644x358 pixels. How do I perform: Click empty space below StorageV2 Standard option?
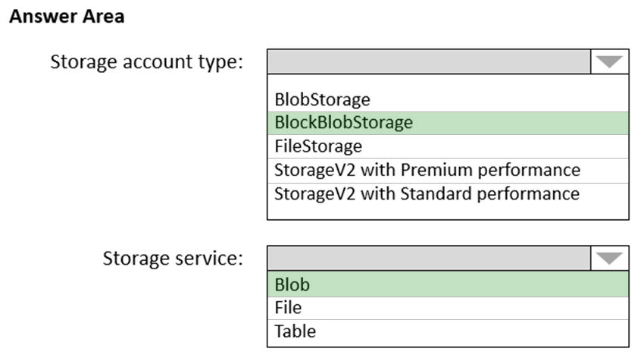tap(448, 212)
